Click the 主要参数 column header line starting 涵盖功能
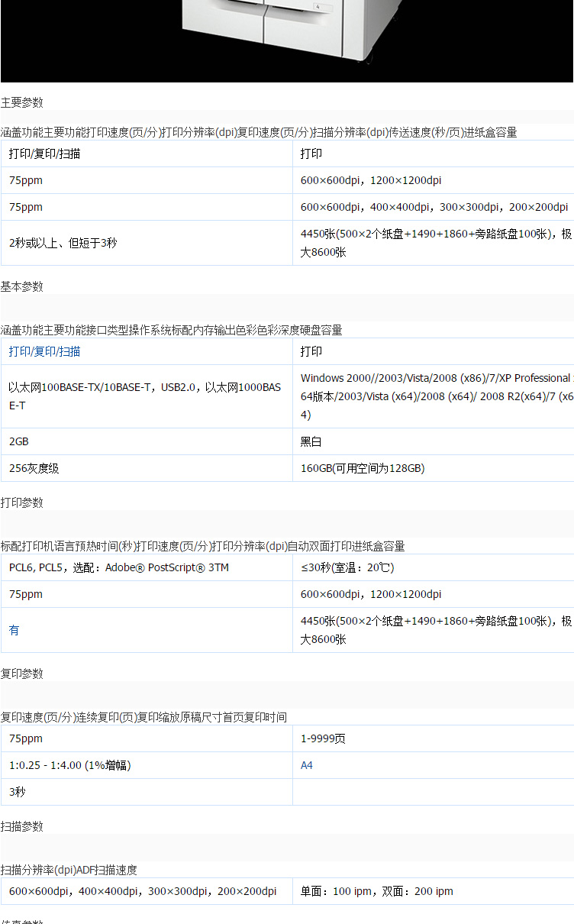 point(259,132)
